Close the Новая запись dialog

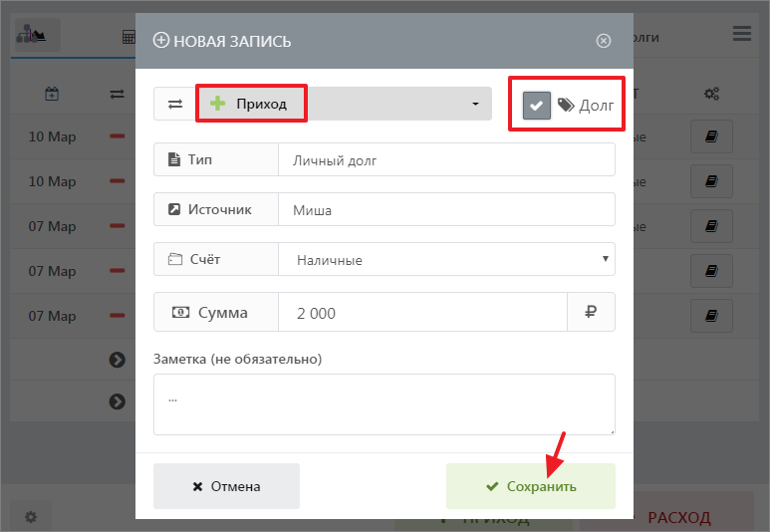tap(603, 41)
